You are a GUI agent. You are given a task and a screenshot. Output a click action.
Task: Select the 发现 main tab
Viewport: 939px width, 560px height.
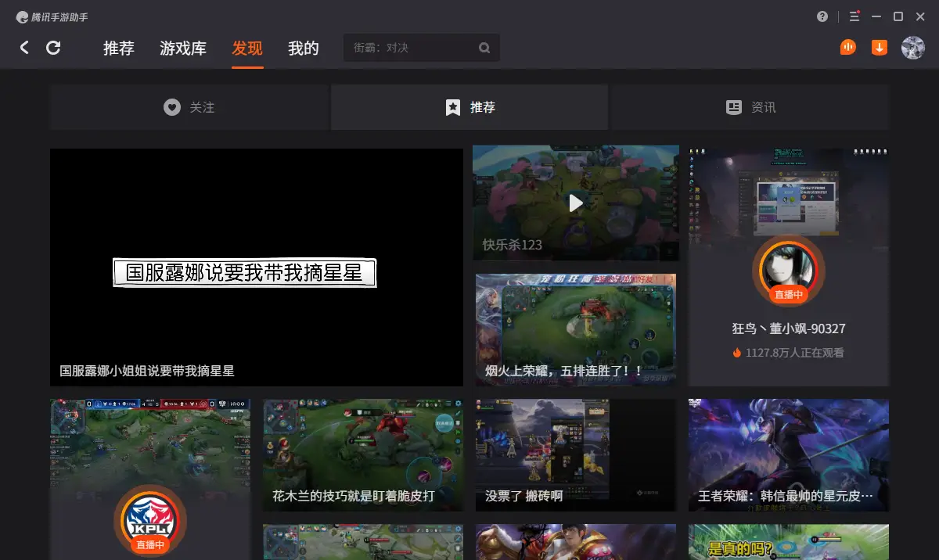247,48
